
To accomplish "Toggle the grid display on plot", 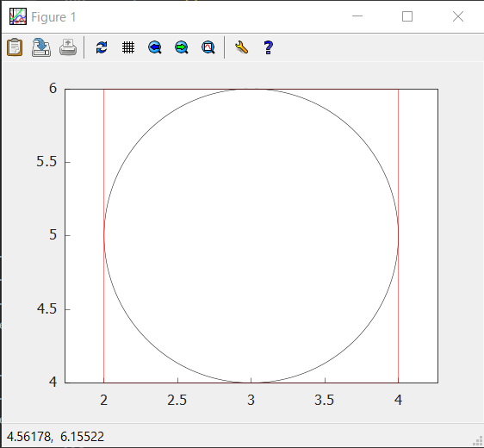I will (x=128, y=47).
